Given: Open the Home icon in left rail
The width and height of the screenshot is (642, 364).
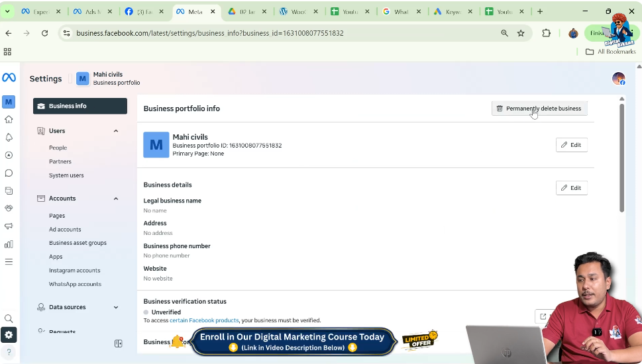Looking at the screenshot, I should coord(9,119).
